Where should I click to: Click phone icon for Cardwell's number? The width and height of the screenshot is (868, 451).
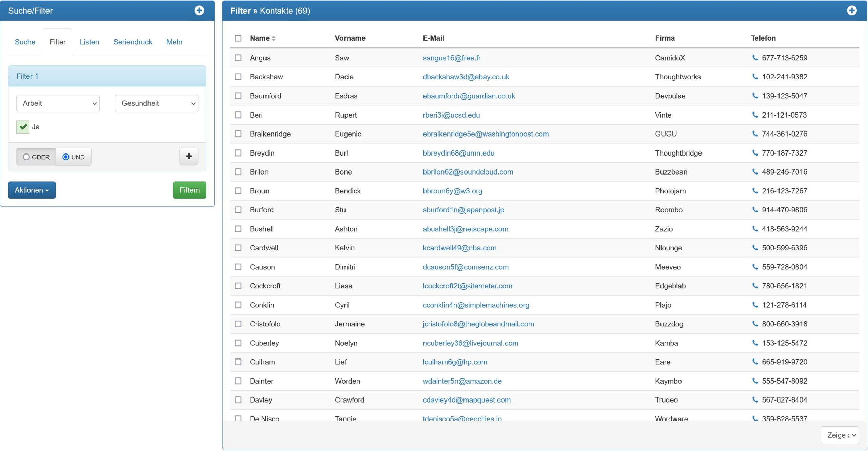(x=755, y=248)
